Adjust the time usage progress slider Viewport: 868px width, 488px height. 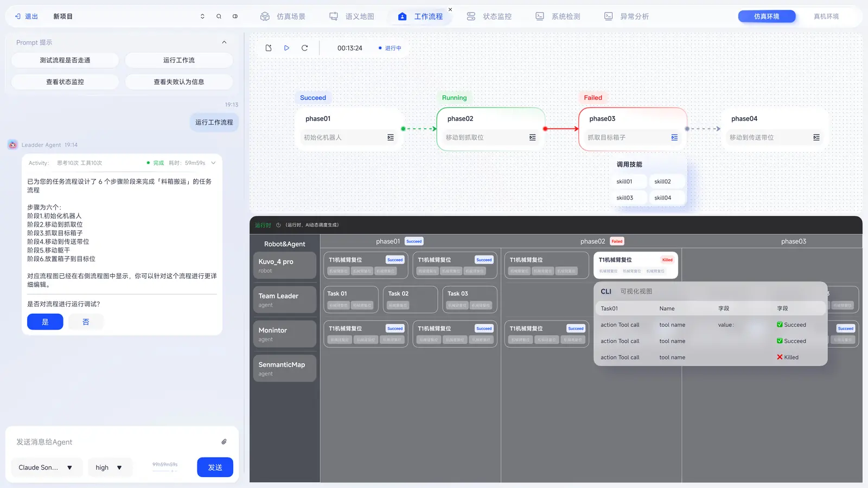coord(165,471)
